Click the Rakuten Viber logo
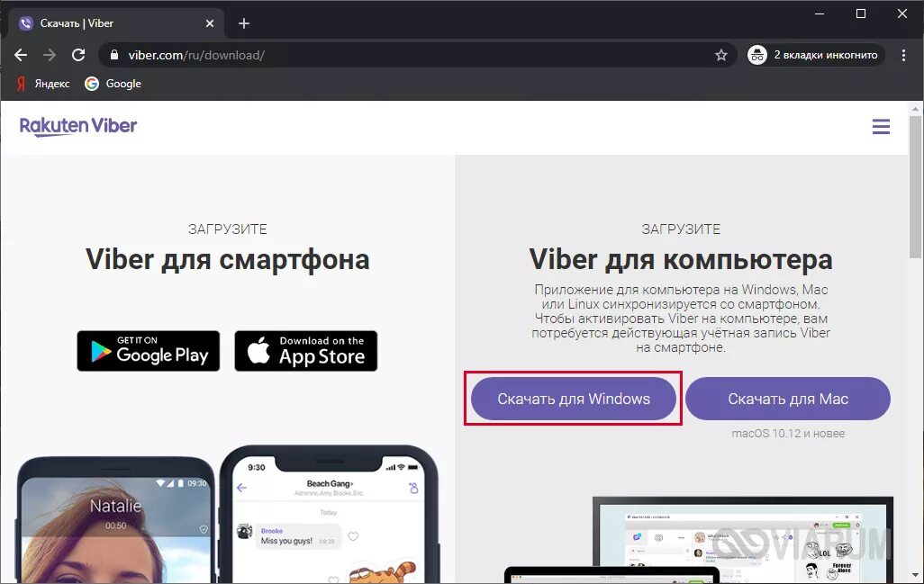The height and width of the screenshot is (584, 924). click(78, 126)
